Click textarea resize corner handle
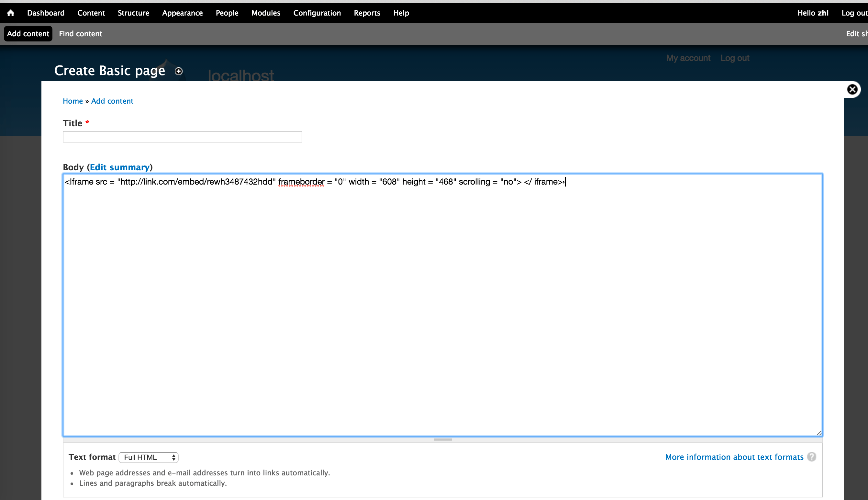868x500 pixels. [x=818, y=433]
